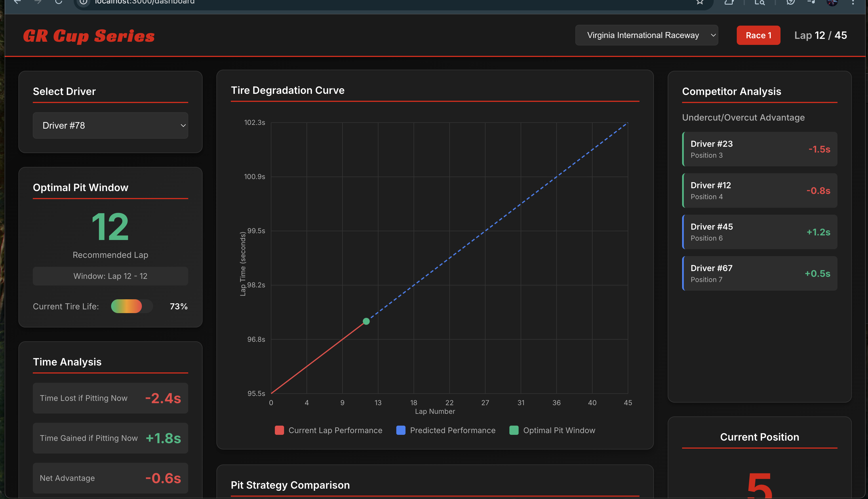This screenshot has width=868, height=499.
Task: Click the Race 1 button
Action: pos(758,35)
